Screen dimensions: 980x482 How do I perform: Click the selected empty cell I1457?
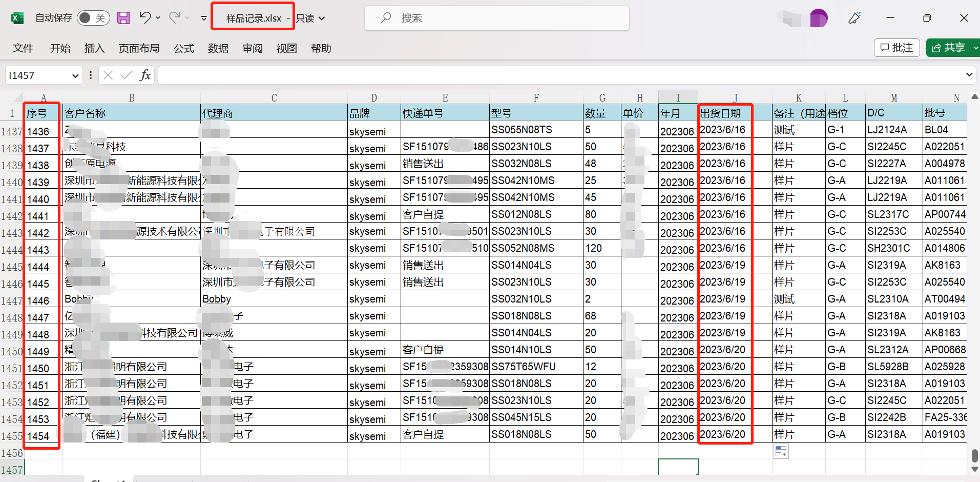pos(678,467)
